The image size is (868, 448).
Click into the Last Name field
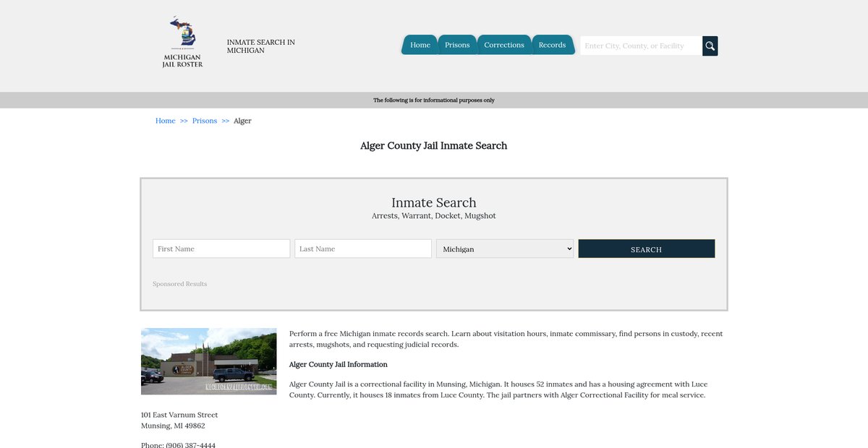(x=363, y=249)
